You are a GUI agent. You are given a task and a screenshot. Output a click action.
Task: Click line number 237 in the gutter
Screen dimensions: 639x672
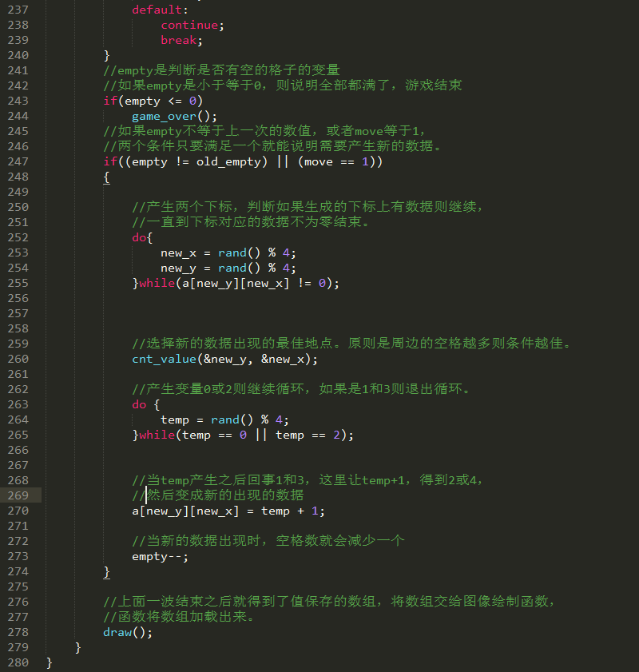click(18, 10)
